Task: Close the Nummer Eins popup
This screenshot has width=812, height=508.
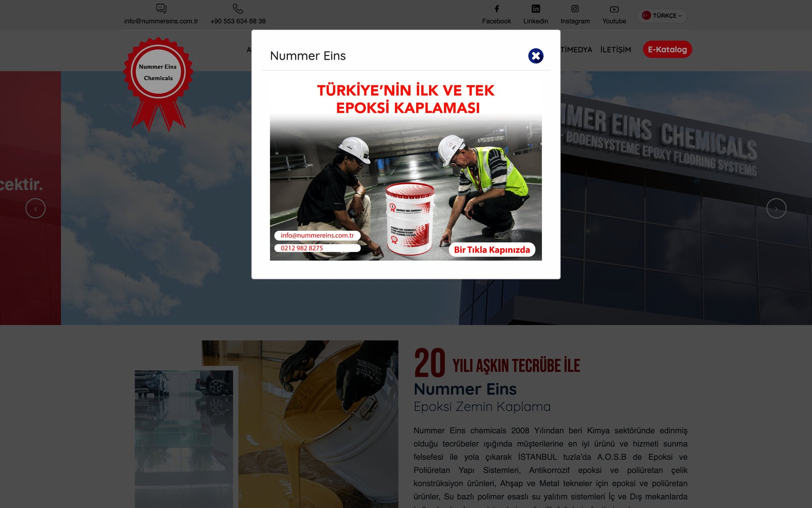Action: pos(536,56)
